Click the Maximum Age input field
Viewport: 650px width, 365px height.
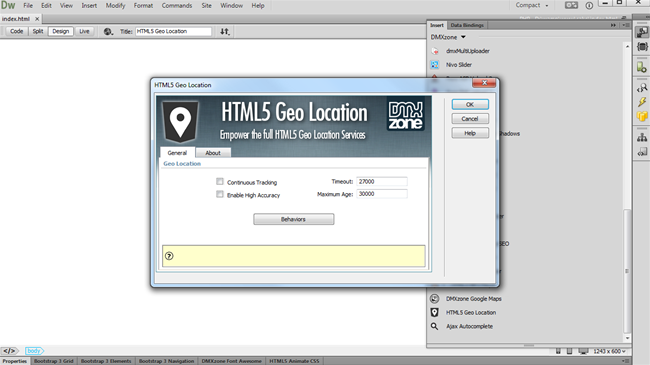(x=382, y=194)
